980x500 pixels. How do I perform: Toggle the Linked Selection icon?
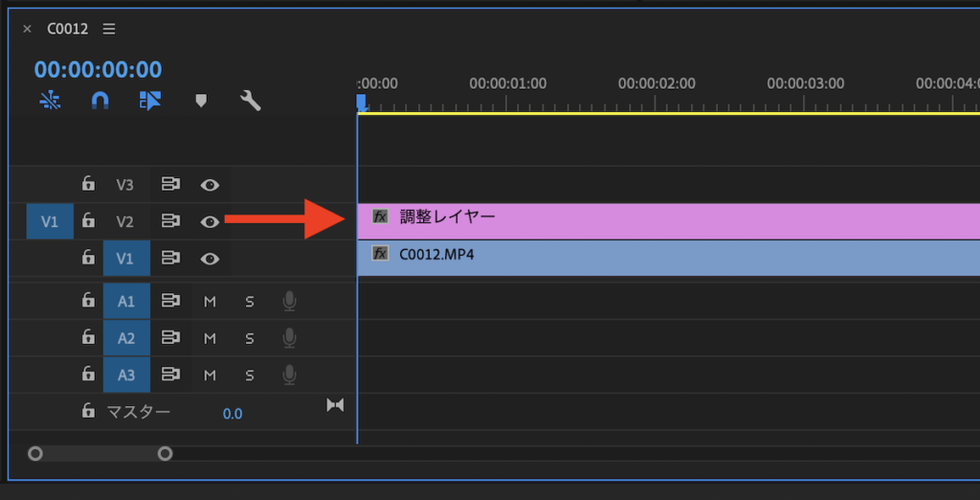(x=150, y=101)
